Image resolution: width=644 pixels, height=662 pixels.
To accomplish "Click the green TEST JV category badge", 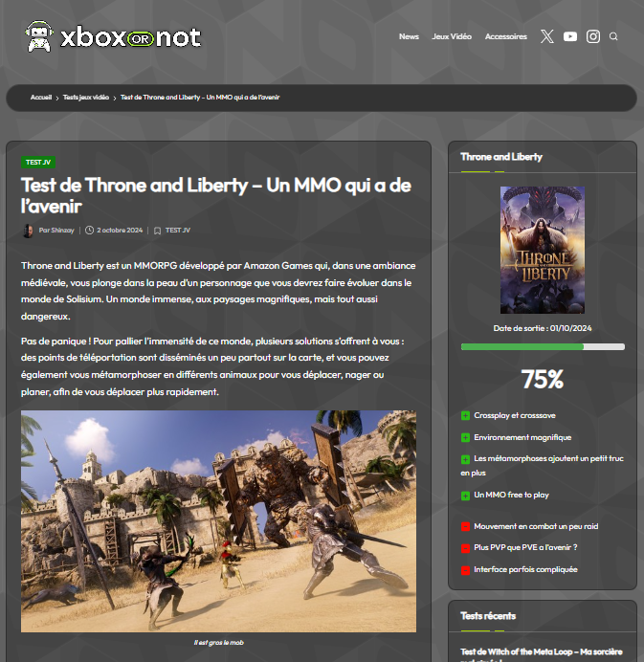I will pyautogui.click(x=38, y=162).
